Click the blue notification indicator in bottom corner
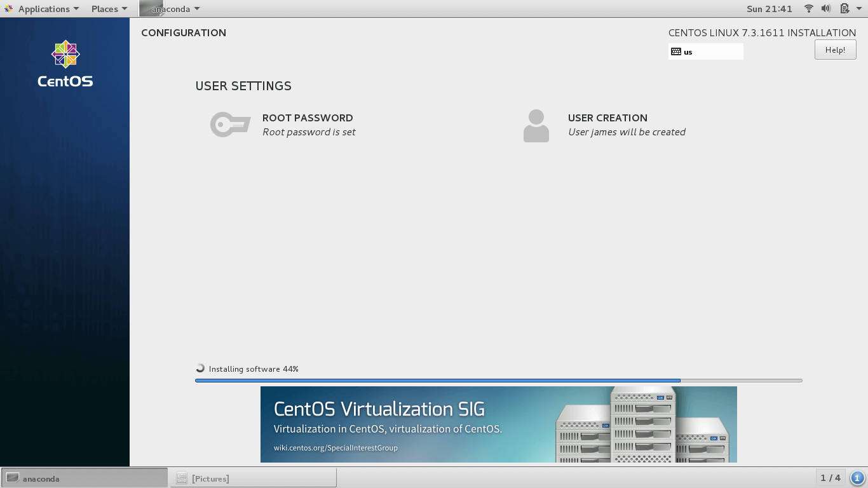The image size is (868, 488). (x=857, y=478)
